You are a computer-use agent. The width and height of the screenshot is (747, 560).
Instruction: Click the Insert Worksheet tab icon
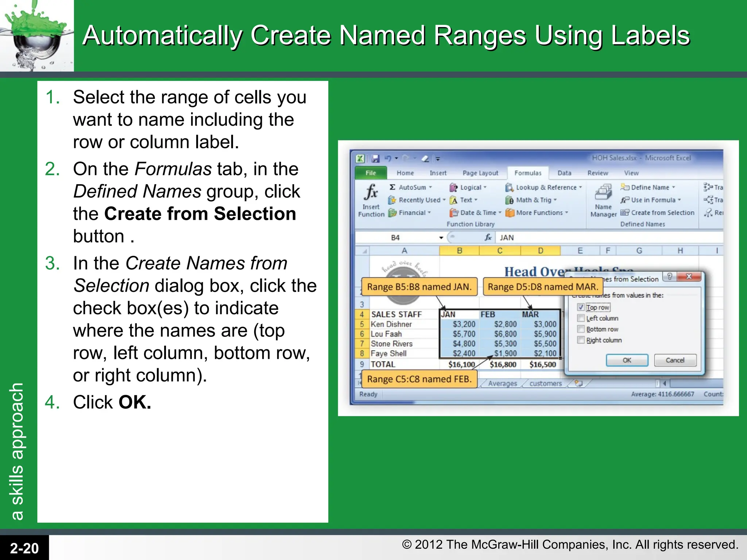tap(578, 383)
